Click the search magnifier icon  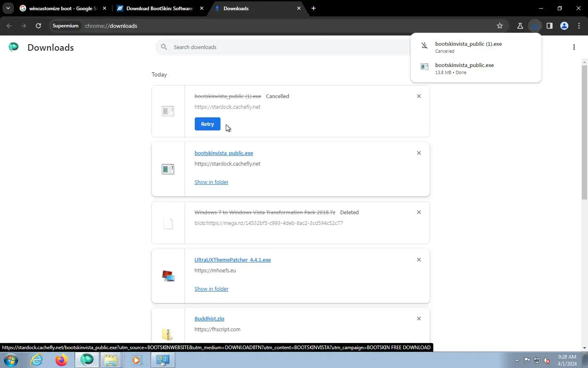164,47
